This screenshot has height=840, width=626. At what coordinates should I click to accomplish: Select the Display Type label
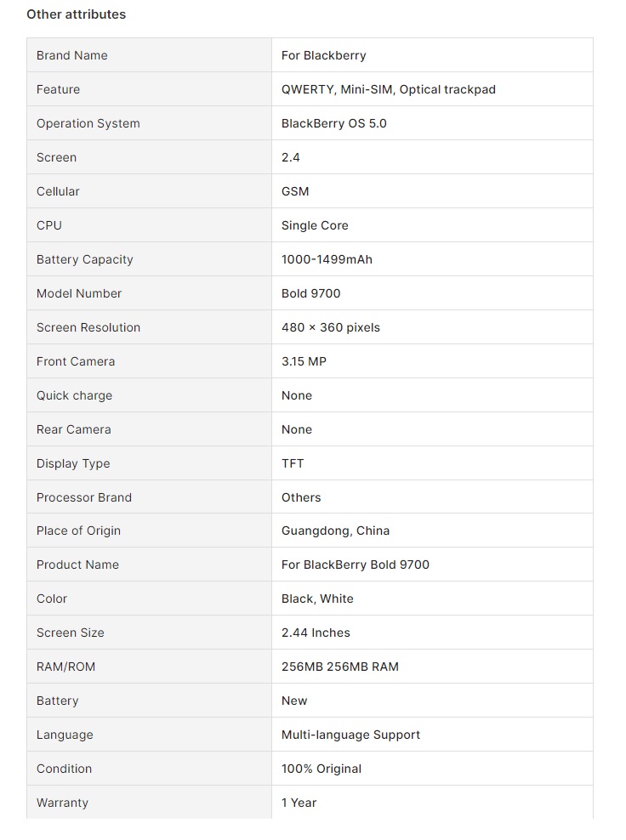[x=73, y=463]
